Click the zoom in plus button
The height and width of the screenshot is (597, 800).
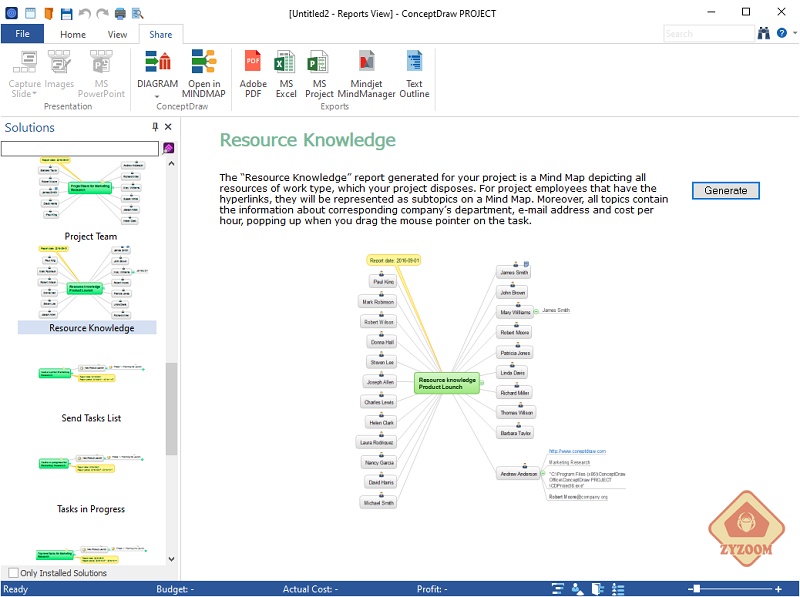pos(778,589)
